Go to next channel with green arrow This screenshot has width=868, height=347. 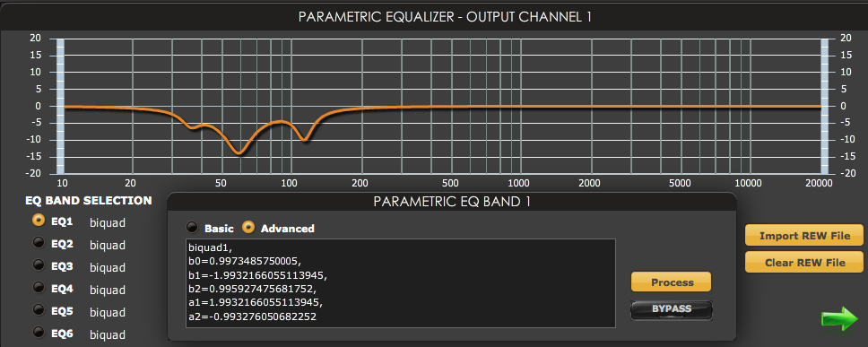(839, 319)
